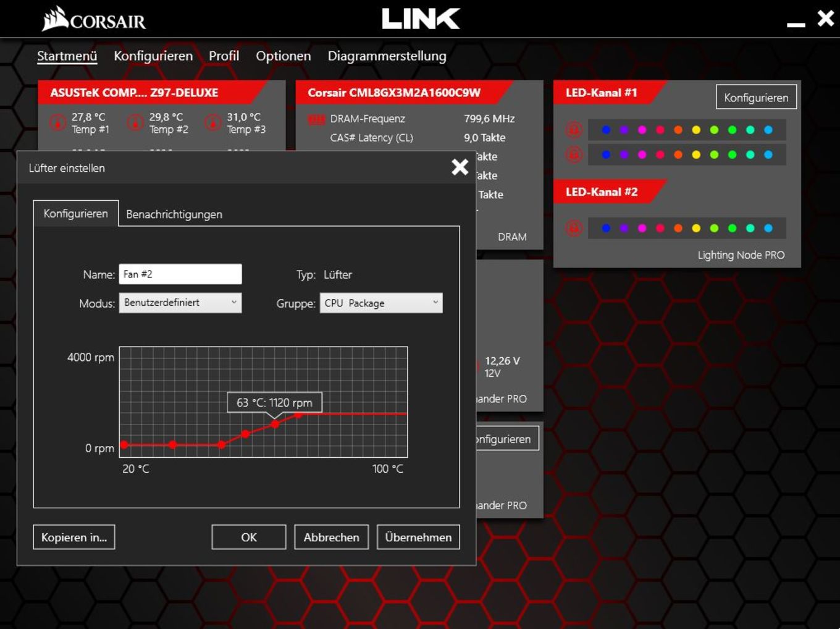Click the magenta LED in LED-Kanal #1 second strip

point(642,154)
